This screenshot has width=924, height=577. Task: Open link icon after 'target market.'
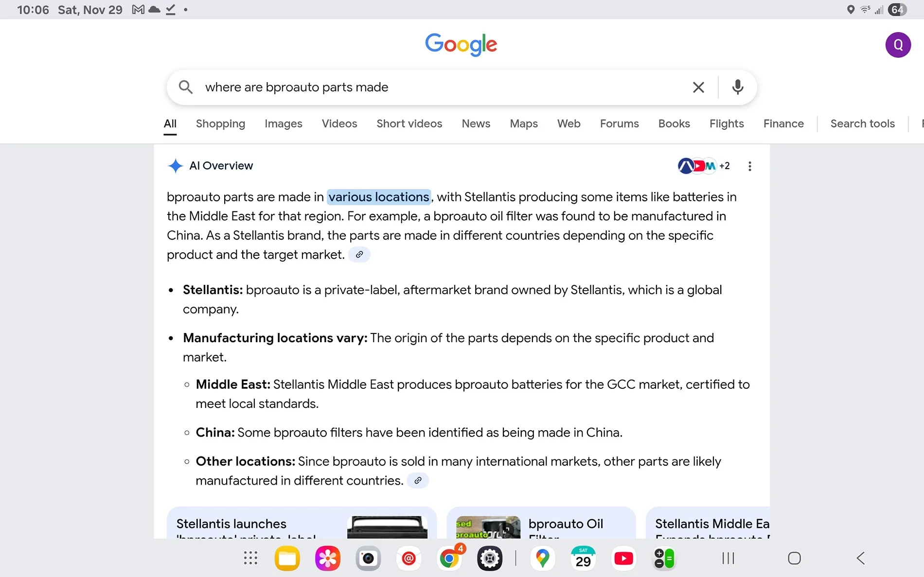coord(359,254)
